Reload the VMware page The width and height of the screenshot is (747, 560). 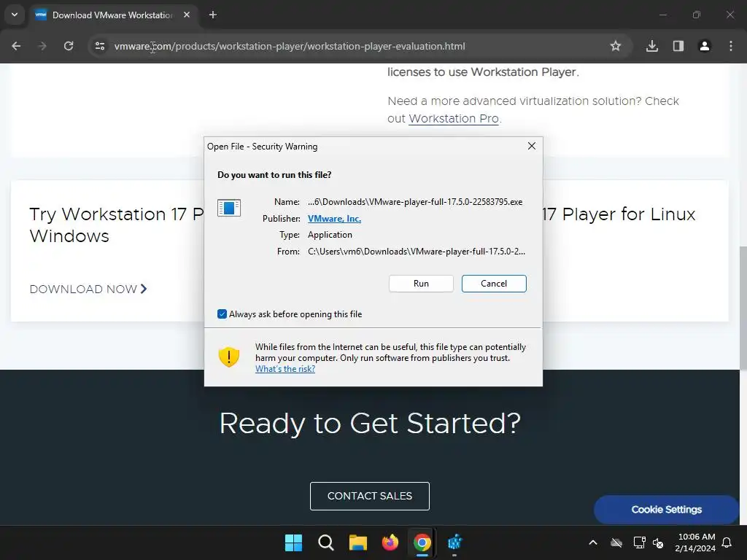69,46
